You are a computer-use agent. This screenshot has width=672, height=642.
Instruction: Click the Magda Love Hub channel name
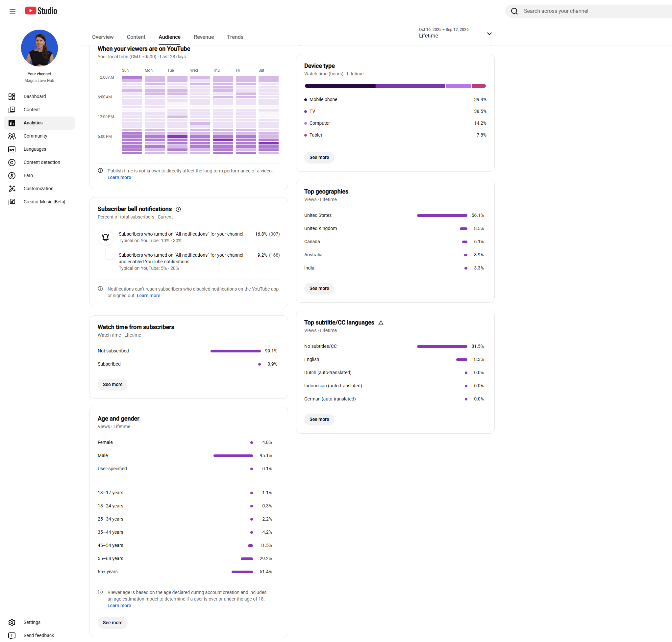39,81
